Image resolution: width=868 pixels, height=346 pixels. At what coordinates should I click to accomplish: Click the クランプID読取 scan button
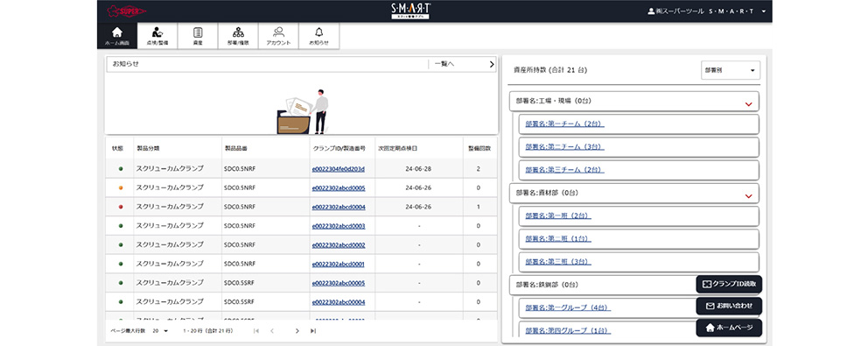pos(729,284)
